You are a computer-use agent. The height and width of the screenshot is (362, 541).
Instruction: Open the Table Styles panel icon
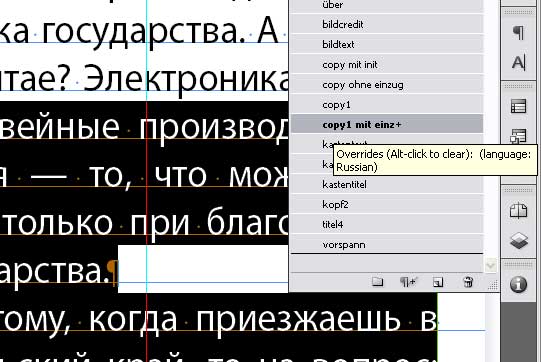[x=518, y=106]
